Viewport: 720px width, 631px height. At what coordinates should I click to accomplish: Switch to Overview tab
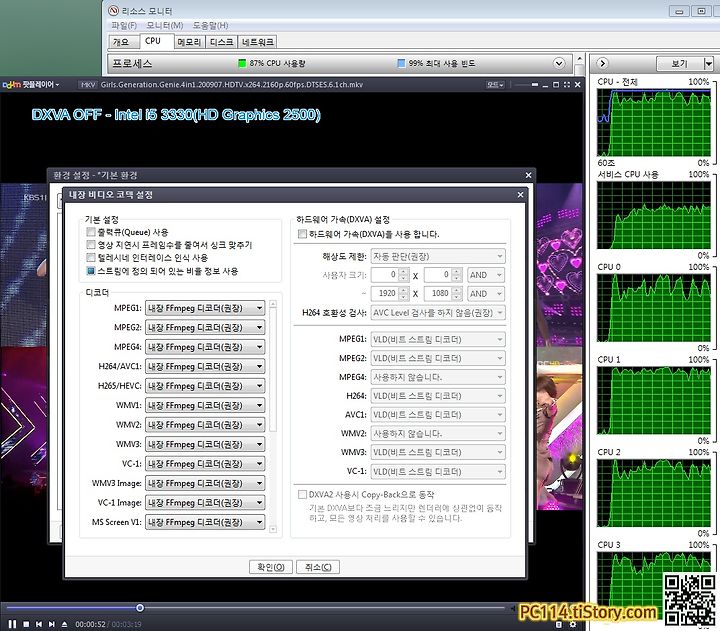pyautogui.click(x=124, y=42)
